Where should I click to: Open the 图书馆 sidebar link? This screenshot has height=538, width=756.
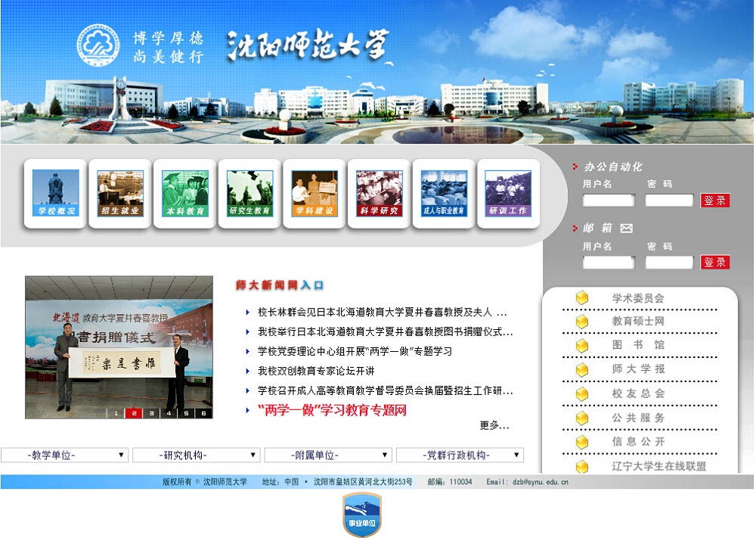[638, 345]
